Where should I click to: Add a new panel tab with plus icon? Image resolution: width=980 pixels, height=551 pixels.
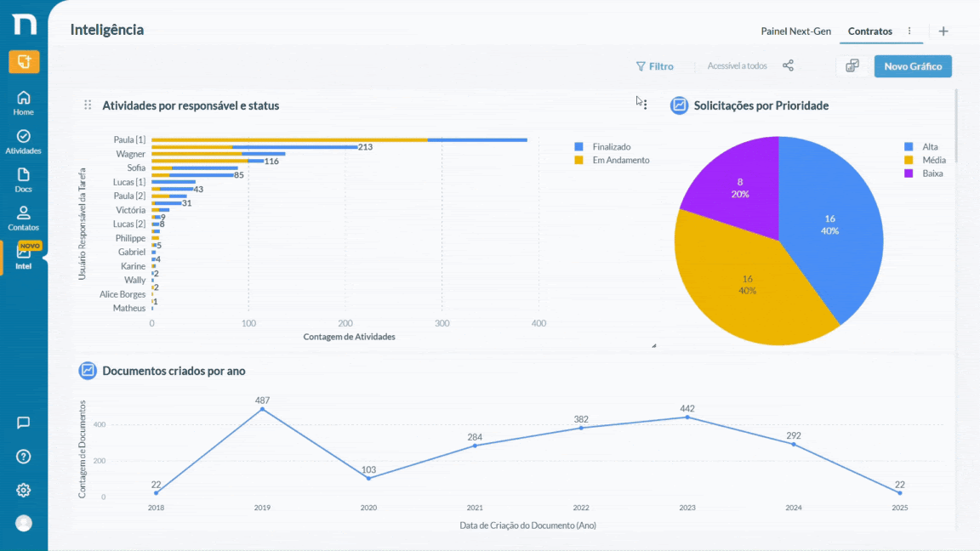coord(943,31)
